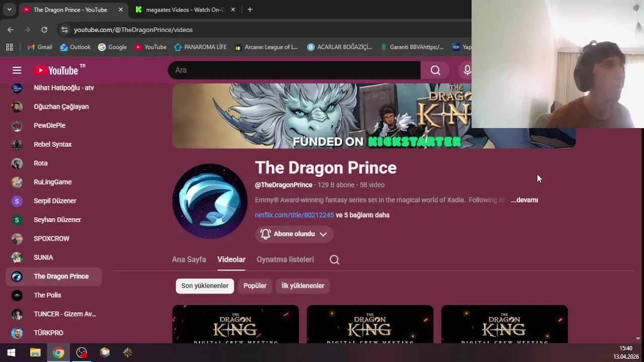Open Seyhan Düzener channel in sidebar
The image size is (644, 362).
pos(54,220)
